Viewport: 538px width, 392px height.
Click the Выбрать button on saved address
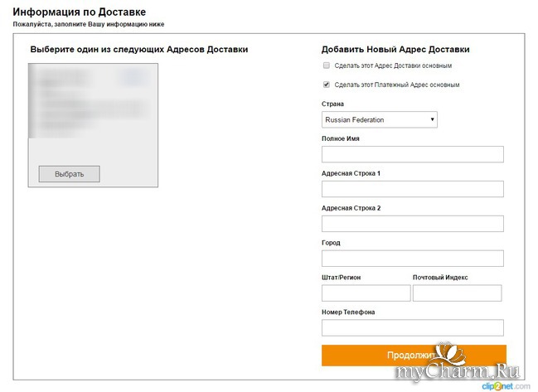[x=69, y=174]
